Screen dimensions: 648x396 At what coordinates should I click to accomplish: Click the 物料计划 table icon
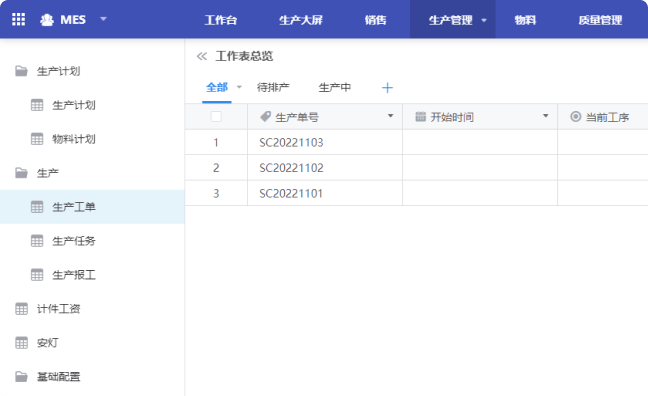(x=37, y=139)
